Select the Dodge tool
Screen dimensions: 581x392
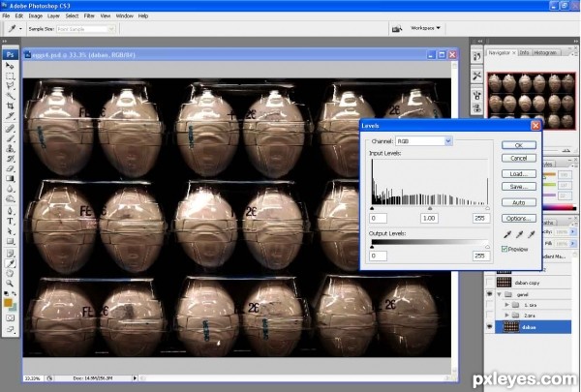click(x=10, y=198)
